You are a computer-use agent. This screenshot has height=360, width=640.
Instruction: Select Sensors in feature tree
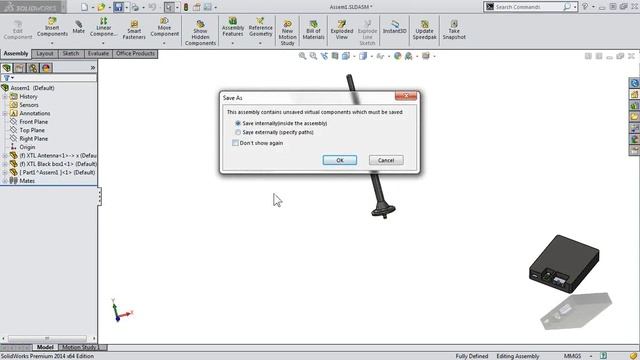click(x=29, y=105)
